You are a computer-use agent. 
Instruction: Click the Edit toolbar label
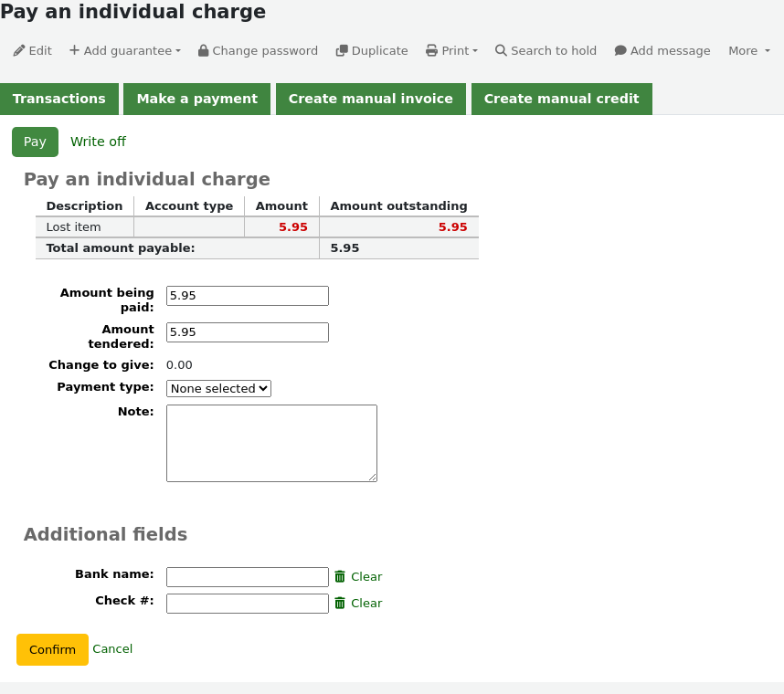(x=40, y=50)
